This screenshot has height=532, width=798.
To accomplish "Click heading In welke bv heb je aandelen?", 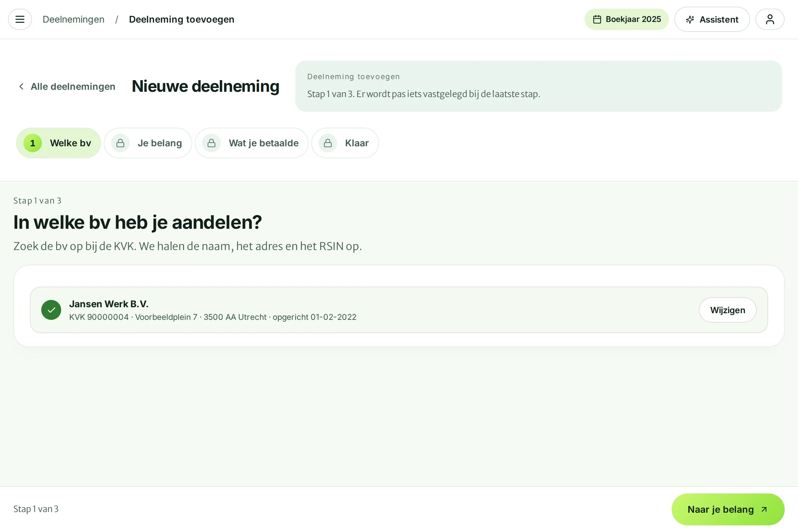I will (137, 222).
